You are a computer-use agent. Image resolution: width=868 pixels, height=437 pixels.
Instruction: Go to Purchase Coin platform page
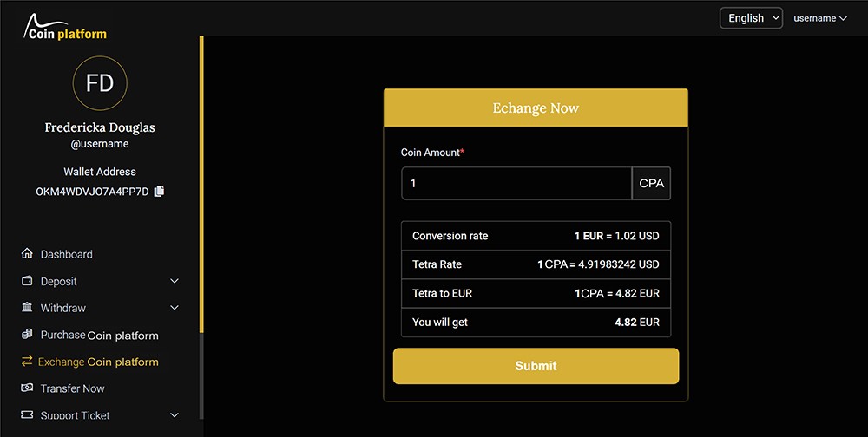(99, 335)
